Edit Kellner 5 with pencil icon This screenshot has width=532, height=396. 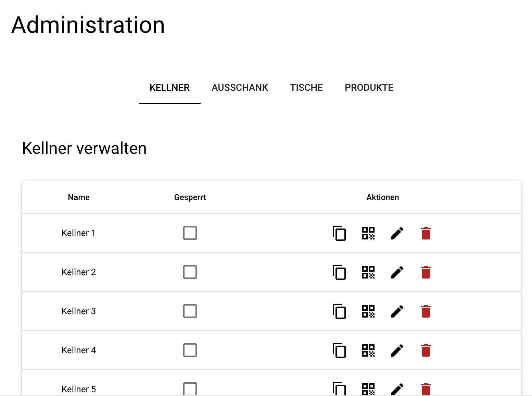pyautogui.click(x=397, y=389)
